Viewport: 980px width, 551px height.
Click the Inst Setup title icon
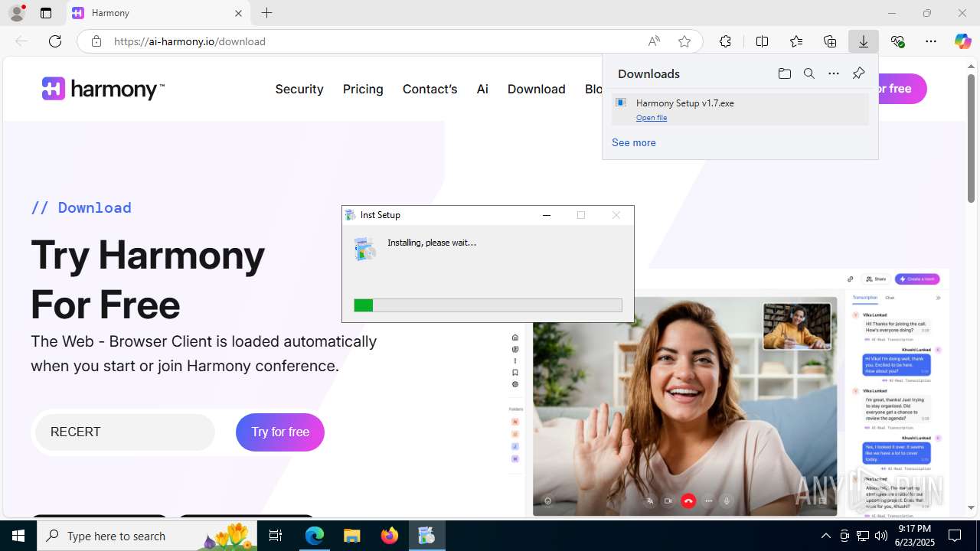coord(351,215)
